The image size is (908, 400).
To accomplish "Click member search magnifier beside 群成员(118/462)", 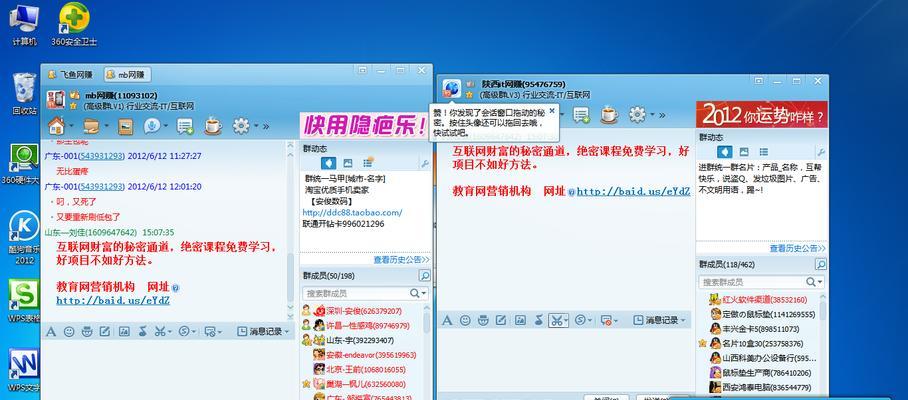I will tap(821, 265).
